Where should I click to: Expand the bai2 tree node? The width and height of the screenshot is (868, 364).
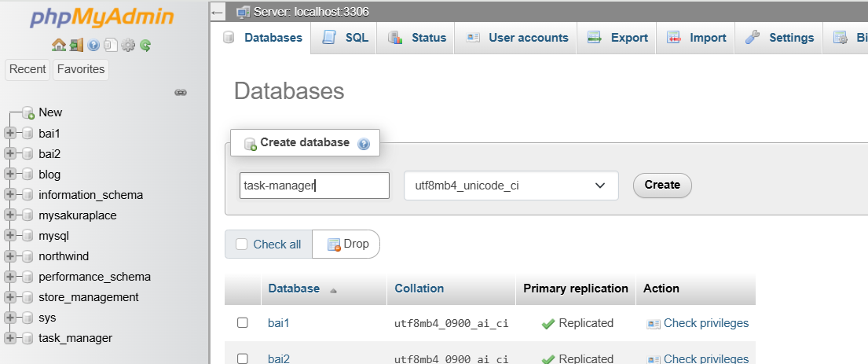[10, 154]
